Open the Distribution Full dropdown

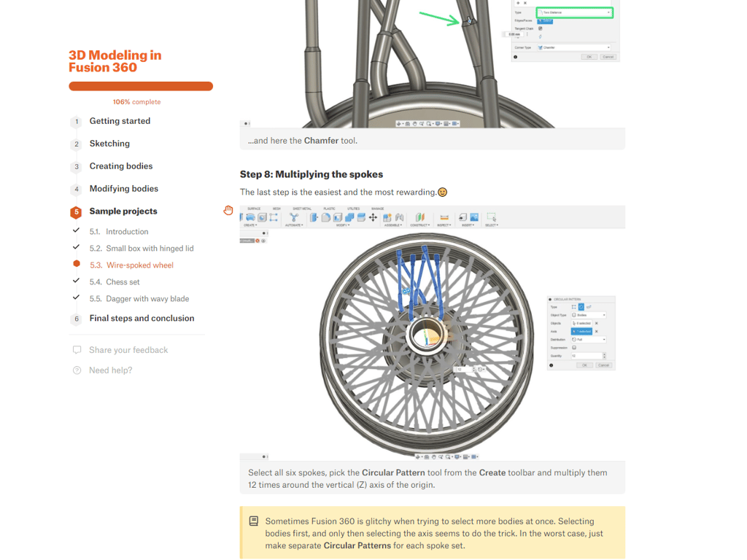(x=588, y=340)
